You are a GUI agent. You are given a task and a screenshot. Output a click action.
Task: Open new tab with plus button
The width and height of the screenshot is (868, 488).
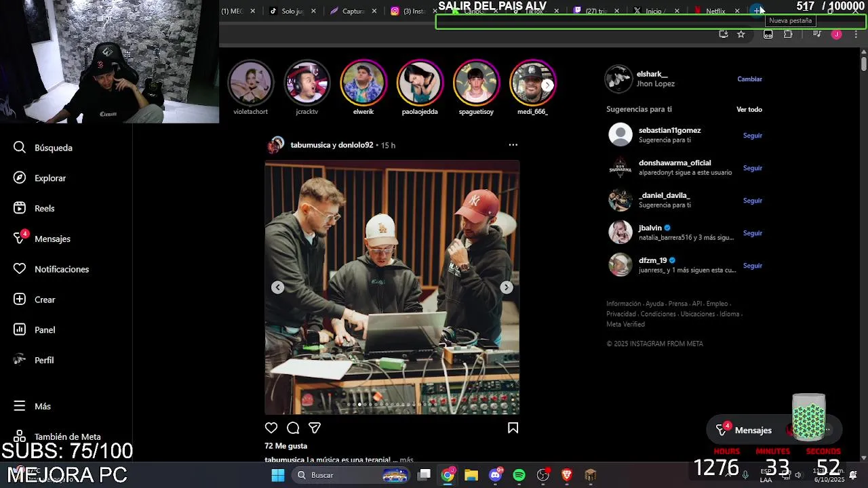757,10
